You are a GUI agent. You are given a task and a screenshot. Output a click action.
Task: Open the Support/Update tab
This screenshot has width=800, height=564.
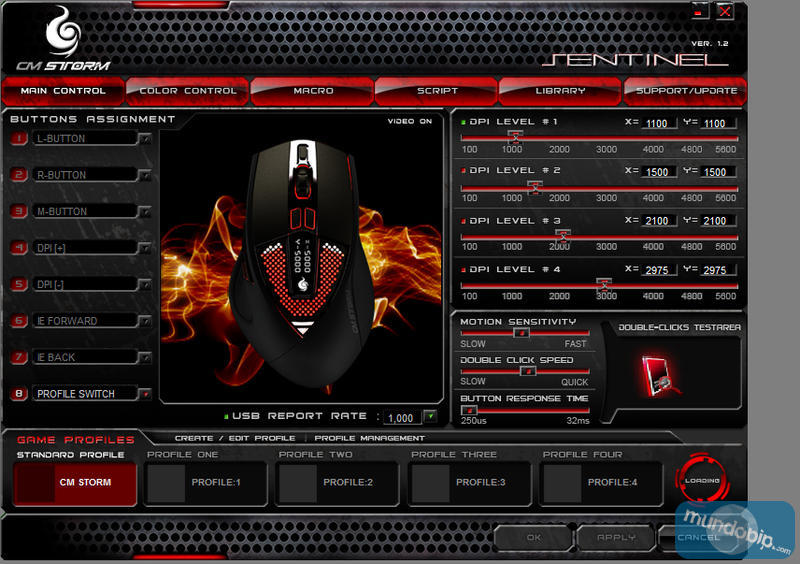pyautogui.click(x=686, y=91)
